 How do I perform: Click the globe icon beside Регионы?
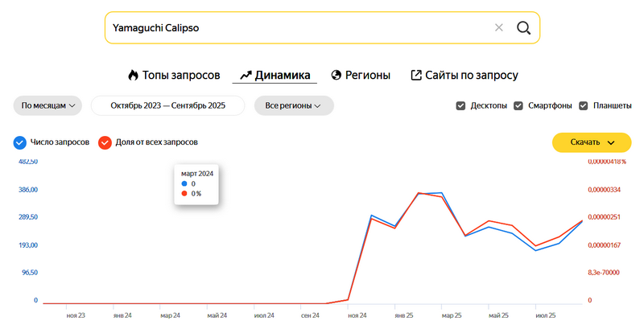[336, 75]
